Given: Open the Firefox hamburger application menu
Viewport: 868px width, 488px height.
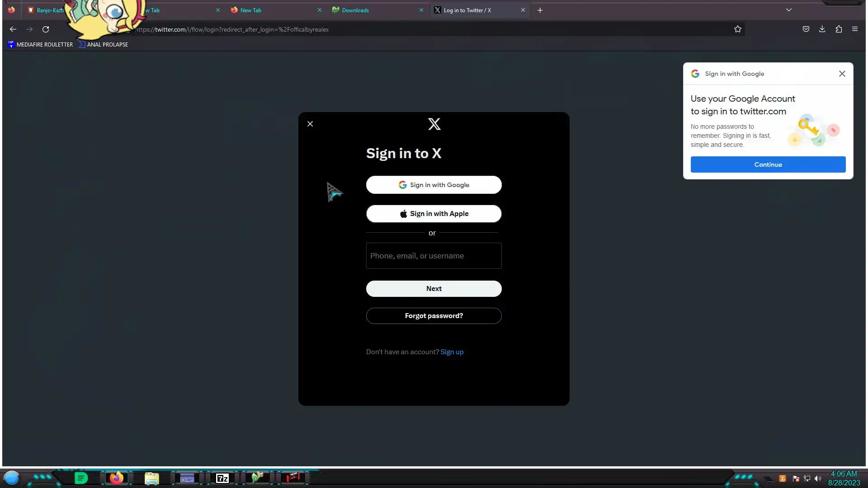Looking at the screenshot, I should pos(854,29).
